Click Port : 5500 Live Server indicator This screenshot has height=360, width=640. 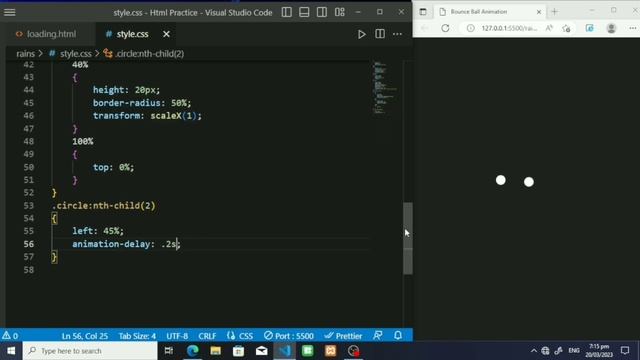(289, 336)
